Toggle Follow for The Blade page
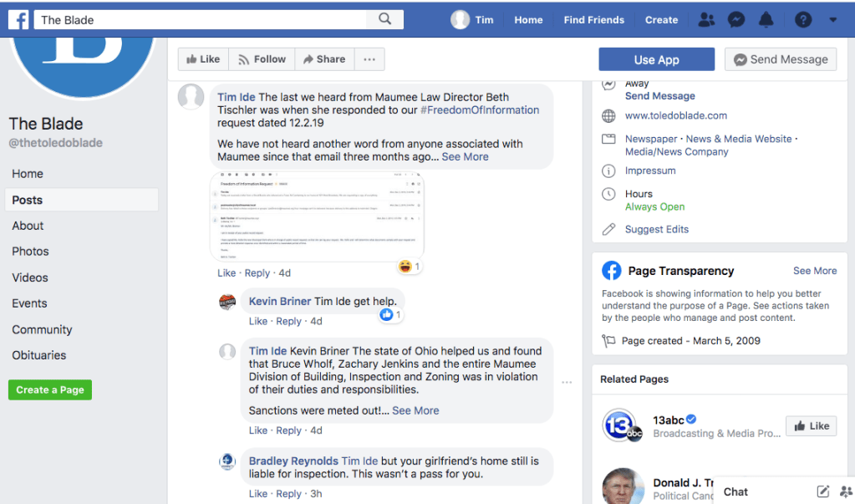 (x=262, y=59)
